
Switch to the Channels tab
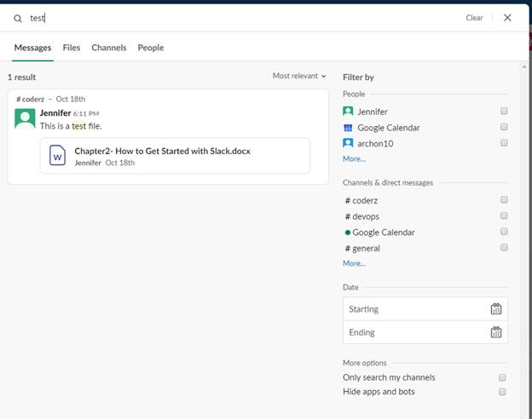(109, 48)
